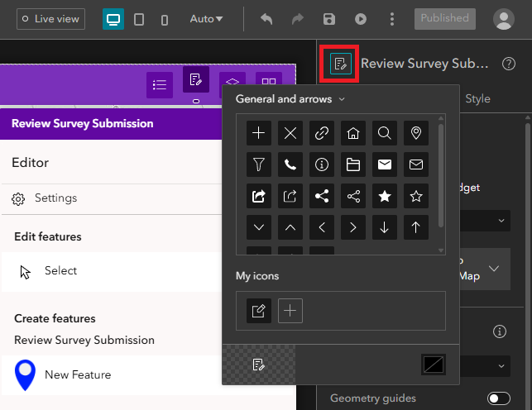
Task: Switch to mobile phone device view
Action: (x=165, y=20)
